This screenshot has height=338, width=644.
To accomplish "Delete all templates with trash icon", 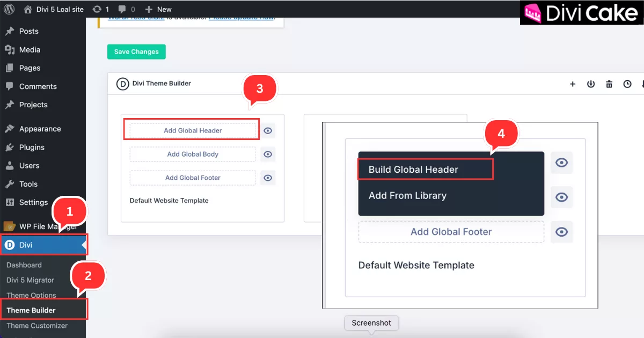I will point(609,84).
